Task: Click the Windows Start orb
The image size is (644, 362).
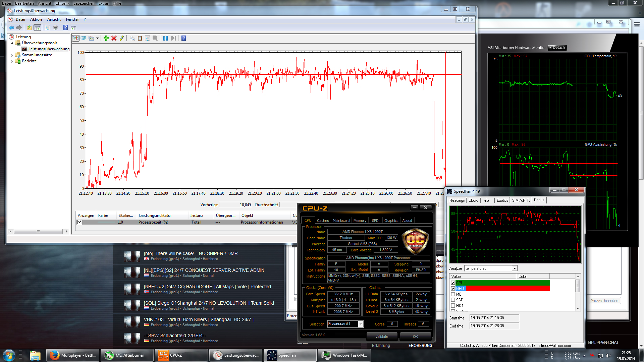Action: point(9,355)
